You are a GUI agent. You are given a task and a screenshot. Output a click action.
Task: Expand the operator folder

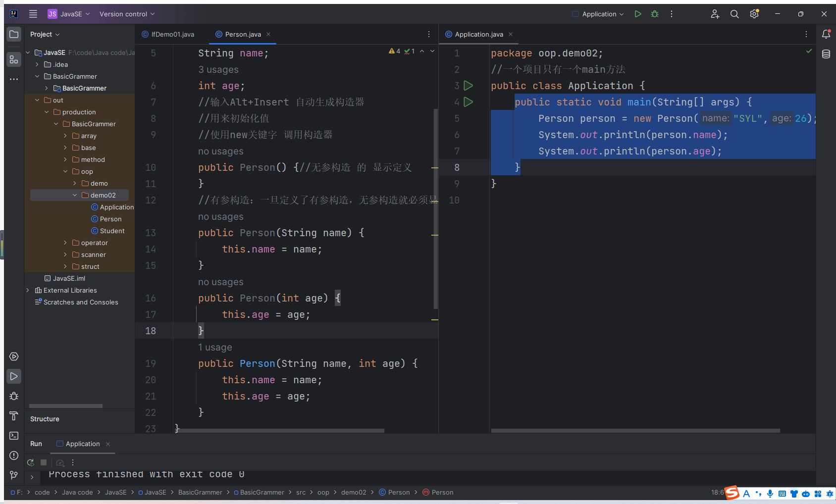coord(65,243)
